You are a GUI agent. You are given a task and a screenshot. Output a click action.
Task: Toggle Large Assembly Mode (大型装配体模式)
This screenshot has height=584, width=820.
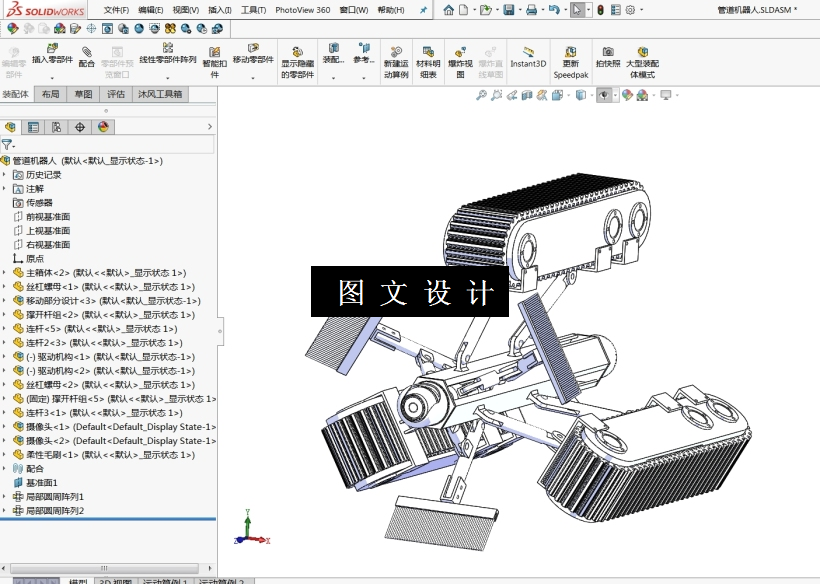[642, 63]
